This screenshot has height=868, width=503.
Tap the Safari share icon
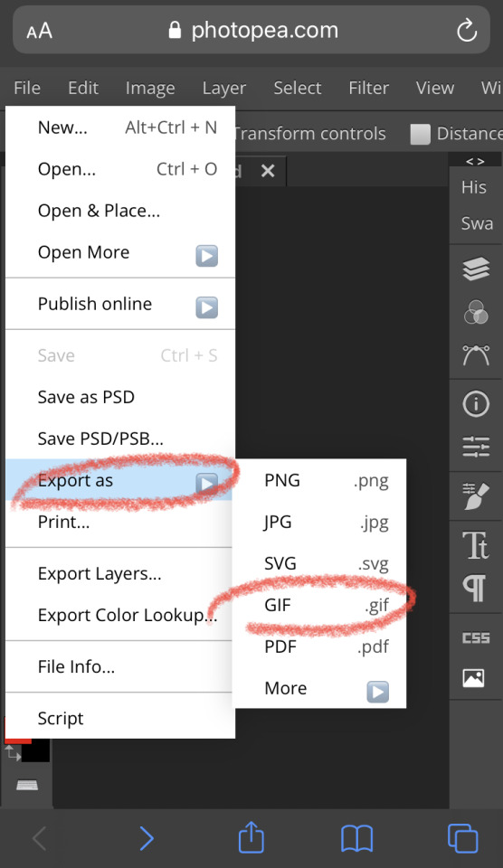click(251, 837)
